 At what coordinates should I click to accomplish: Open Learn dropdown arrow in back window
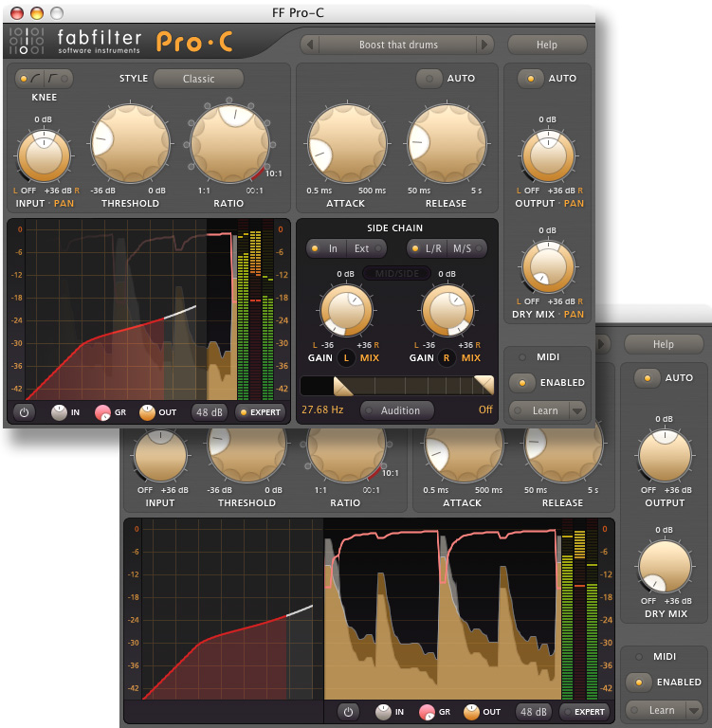coord(694,710)
